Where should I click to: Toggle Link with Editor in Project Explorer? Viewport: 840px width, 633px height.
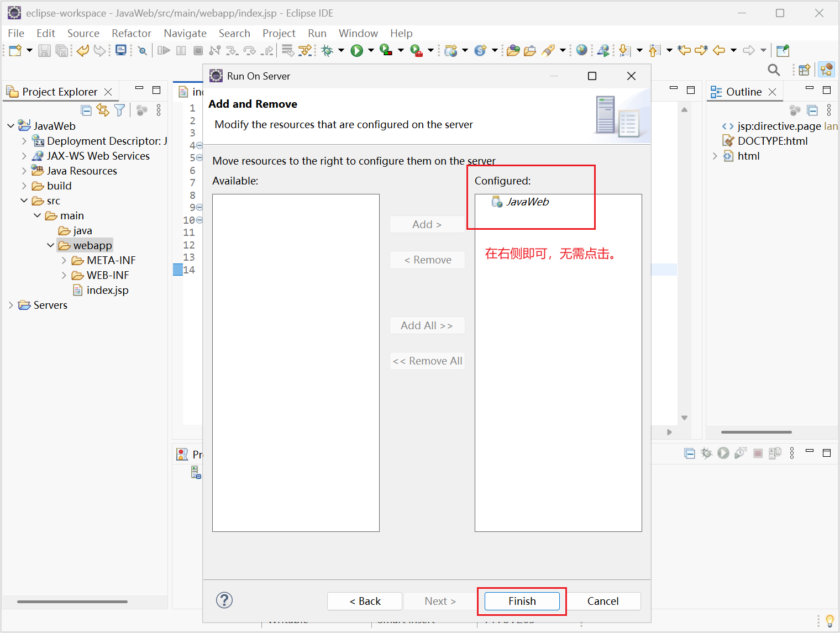coord(103,110)
